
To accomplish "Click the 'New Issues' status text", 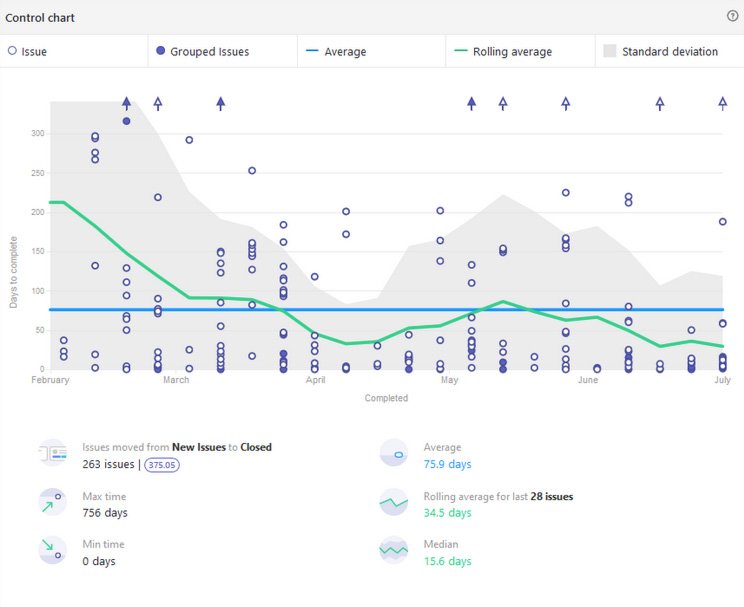I will point(199,447).
